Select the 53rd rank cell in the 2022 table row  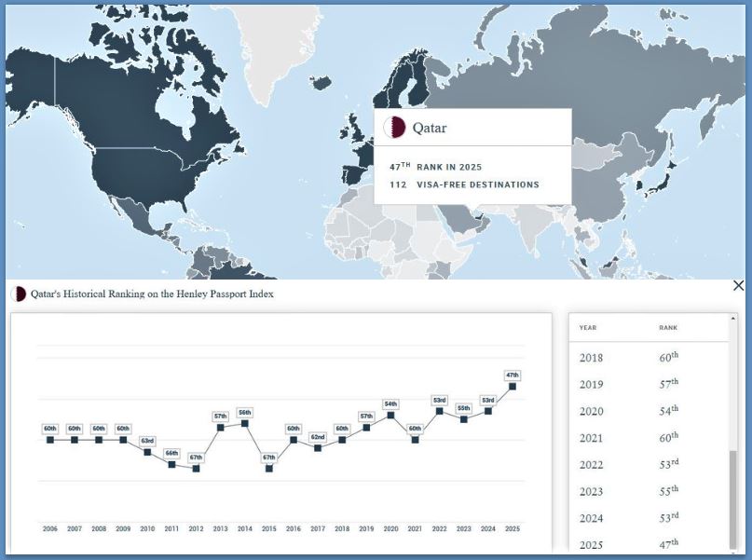tap(668, 464)
